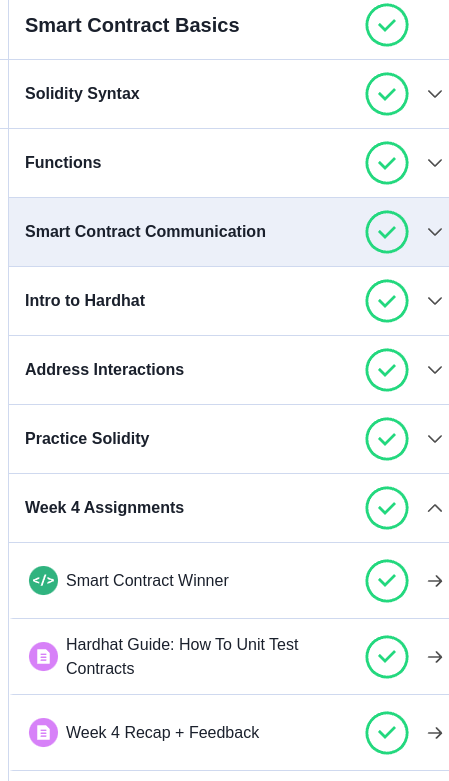This screenshot has height=781, width=449.
Task: Open the Hardhat Guide: How To Unit Test Contracts link
Action: coord(182,656)
